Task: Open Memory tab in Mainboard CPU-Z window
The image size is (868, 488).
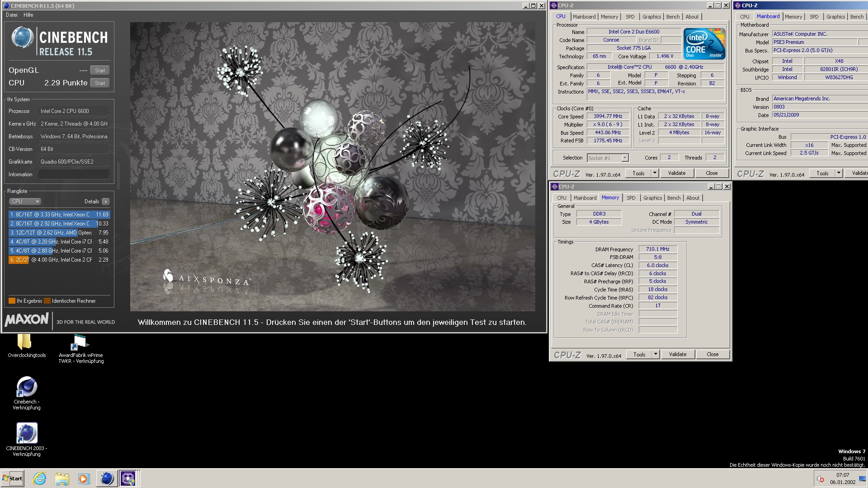Action: (793, 17)
